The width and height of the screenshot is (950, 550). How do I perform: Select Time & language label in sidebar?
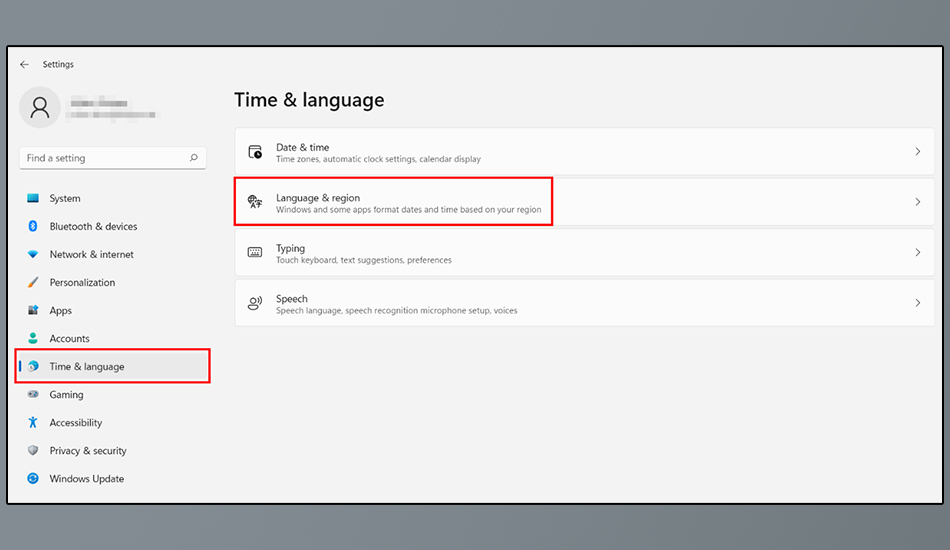pos(87,366)
